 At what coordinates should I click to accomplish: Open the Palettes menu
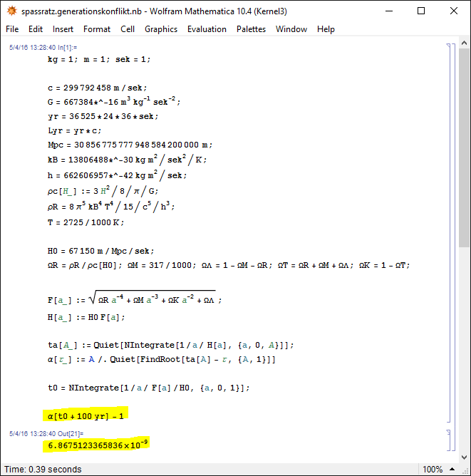[251, 29]
